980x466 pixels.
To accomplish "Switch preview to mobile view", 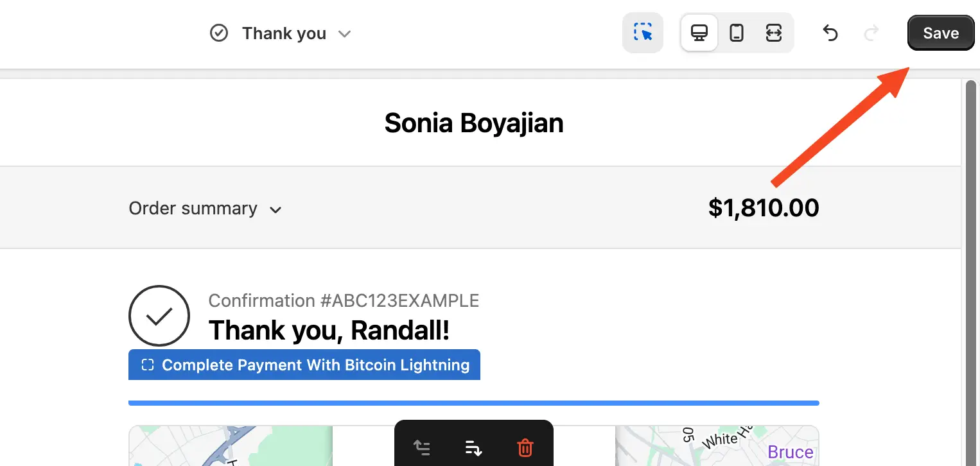I will pos(736,32).
